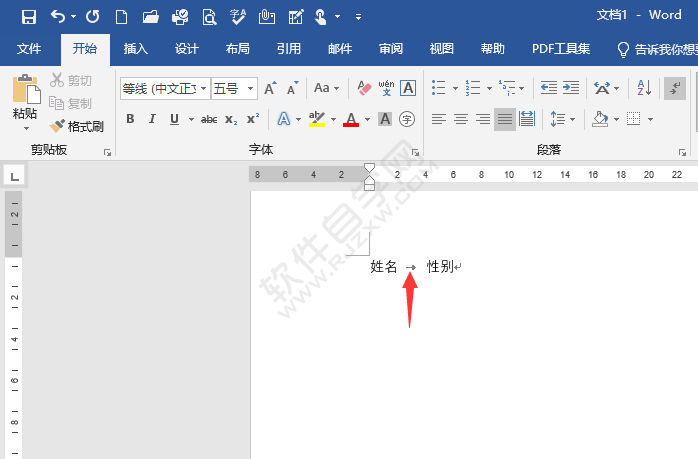Apply red font color

coord(351,119)
